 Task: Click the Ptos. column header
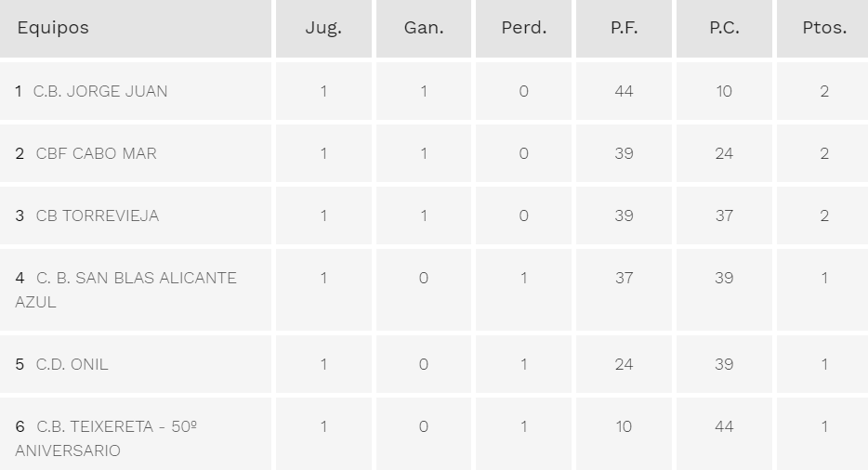[824, 28]
